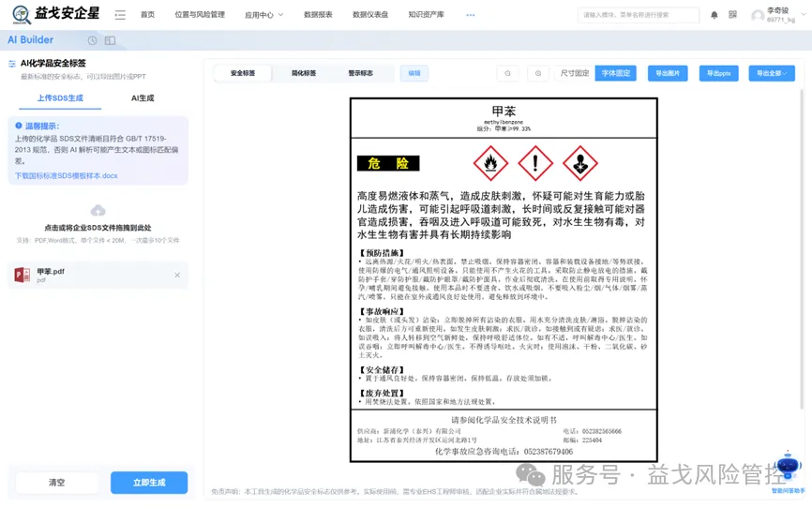Open the history clock icon beside AI Builder
Viewport: 812px width, 507px height.
(x=92, y=40)
